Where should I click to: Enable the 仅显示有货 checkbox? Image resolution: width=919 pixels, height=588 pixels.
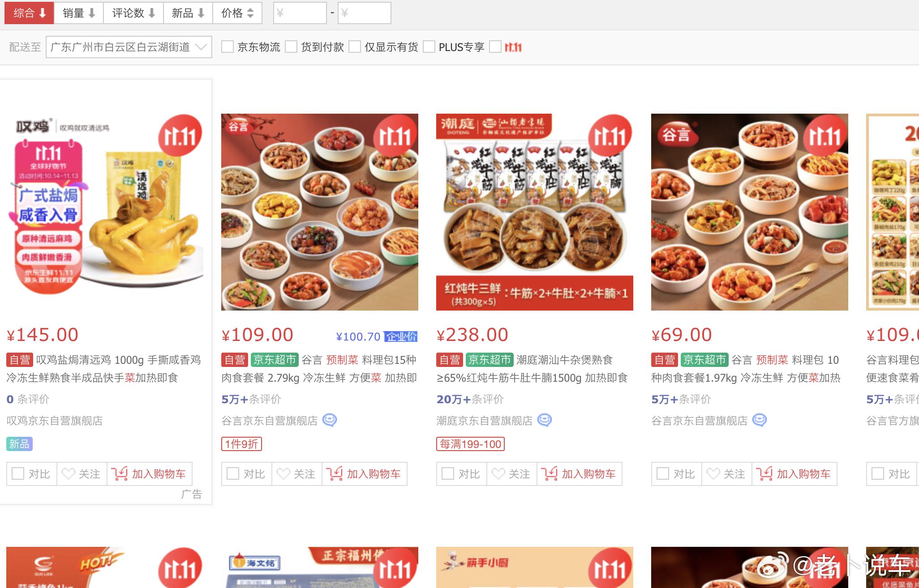pos(355,47)
